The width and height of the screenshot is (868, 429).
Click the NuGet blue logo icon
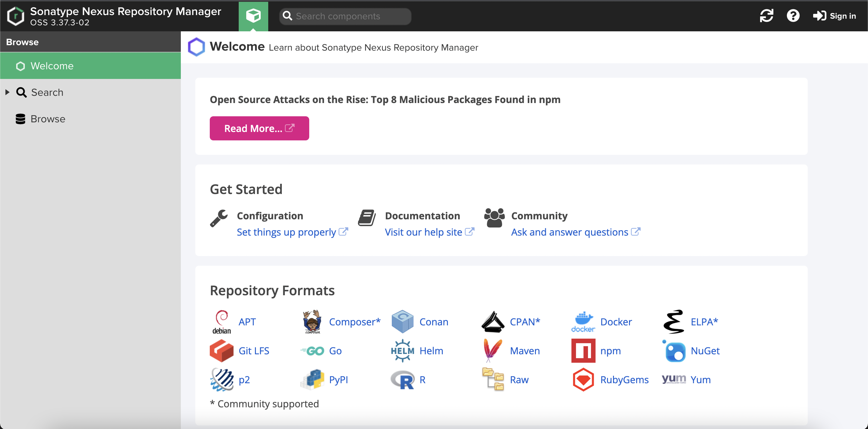[x=674, y=351]
